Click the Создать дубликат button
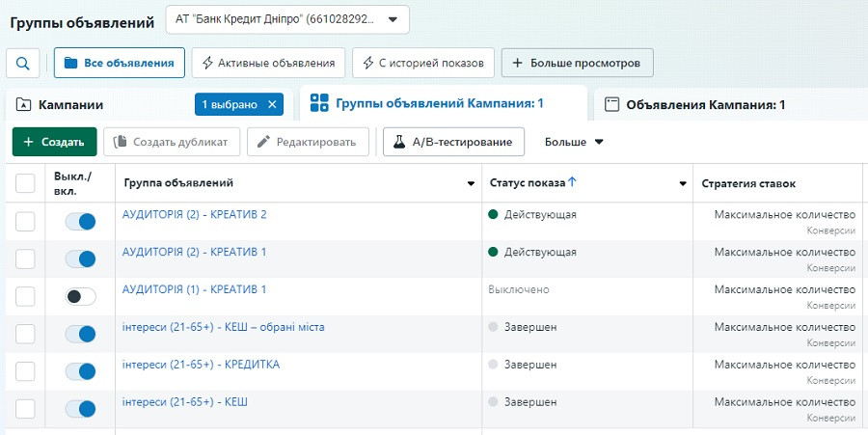The height and width of the screenshot is (435, 868). pos(172,142)
